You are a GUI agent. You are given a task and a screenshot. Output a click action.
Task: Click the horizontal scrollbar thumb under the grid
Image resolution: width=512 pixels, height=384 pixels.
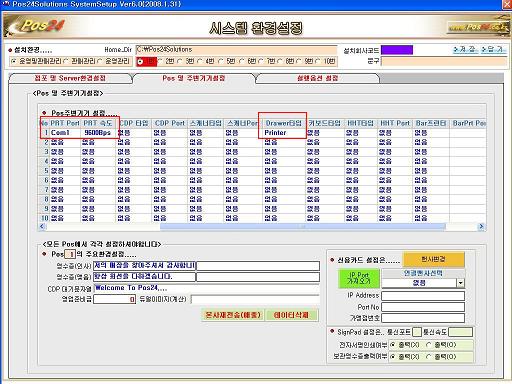tap(303, 227)
